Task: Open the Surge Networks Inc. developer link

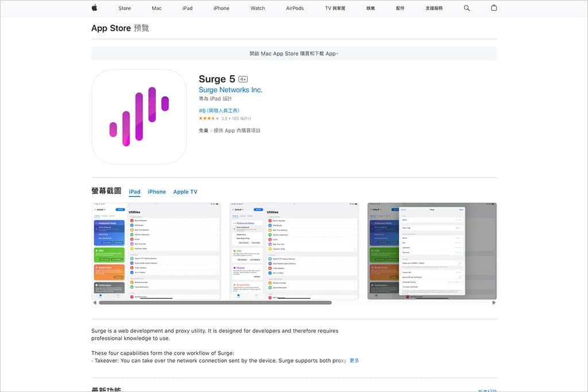Action: (230, 90)
